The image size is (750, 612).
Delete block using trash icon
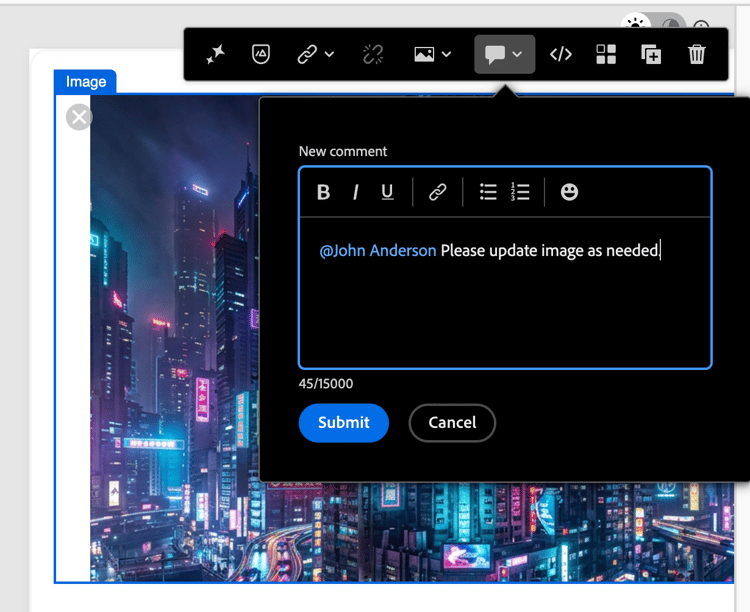696,54
